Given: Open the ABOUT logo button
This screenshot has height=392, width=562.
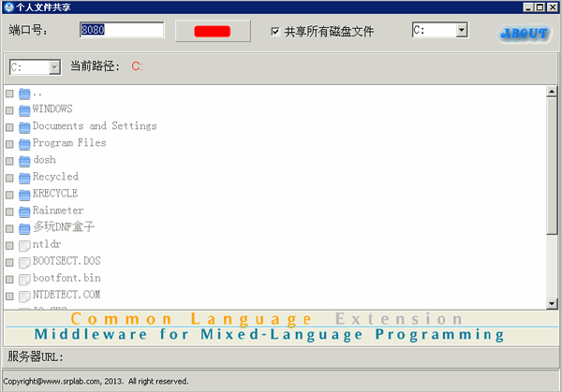Looking at the screenshot, I should click(x=525, y=34).
